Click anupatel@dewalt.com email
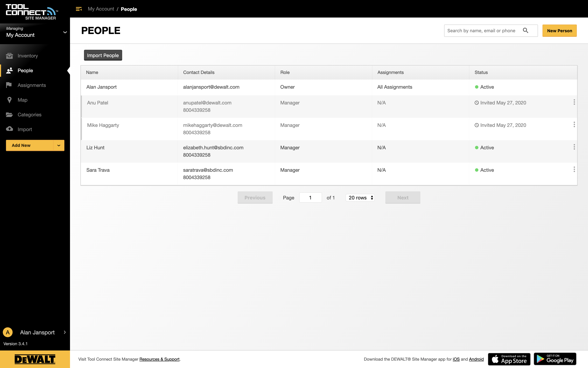This screenshot has height=368, width=588. [207, 103]
